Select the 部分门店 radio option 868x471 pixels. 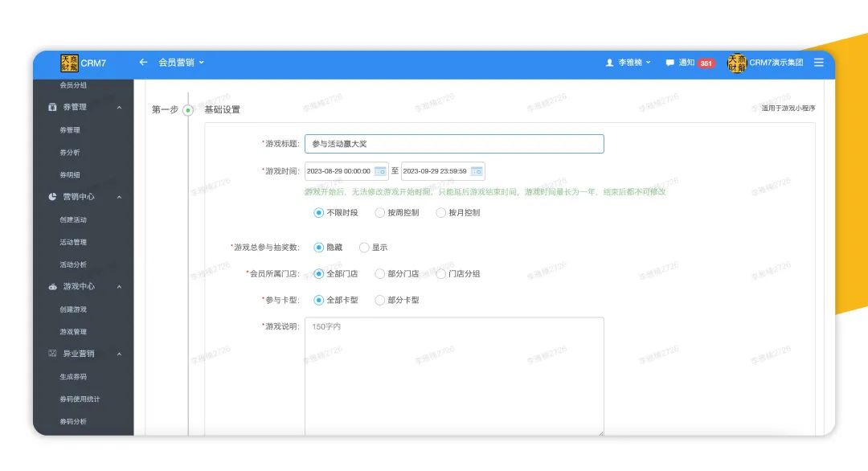(x=379, y=273)
